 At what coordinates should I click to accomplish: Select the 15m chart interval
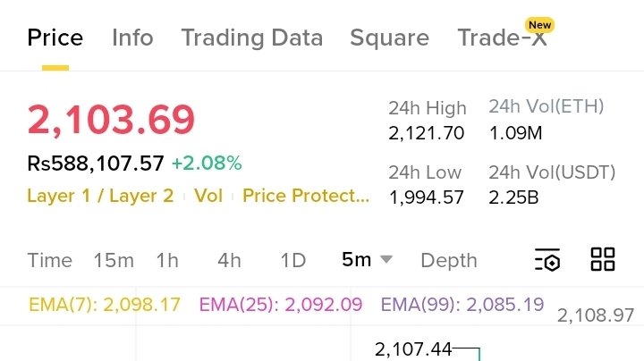[114, 261]
